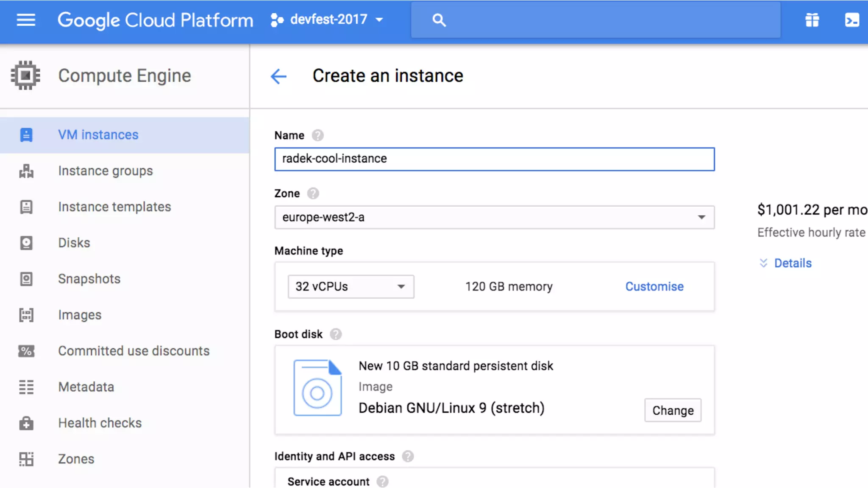Click the Compute Engine chip icon
The height and width of the screenshot is (488, 868).
25,76
